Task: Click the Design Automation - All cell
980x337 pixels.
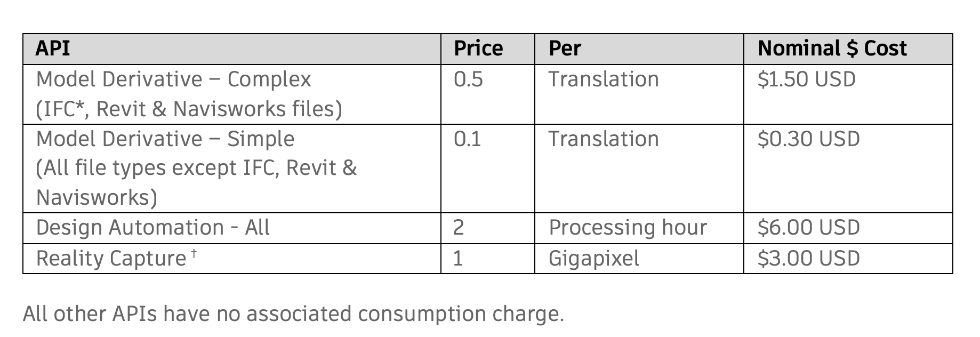Action: point(153,228)
